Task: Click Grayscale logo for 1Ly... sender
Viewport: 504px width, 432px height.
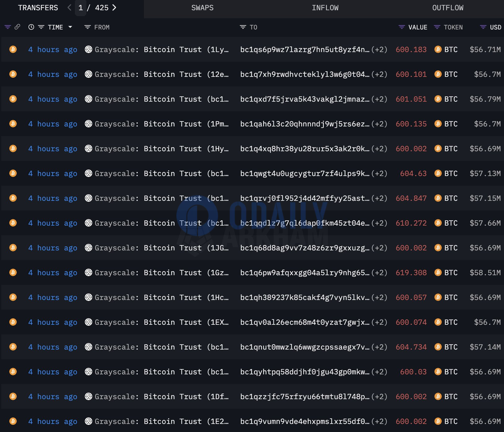Action: click(89, 49)
